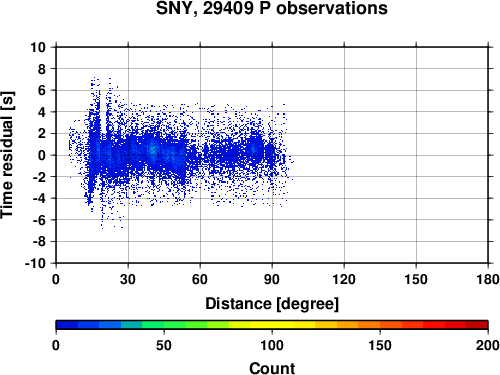Pick the green region at colorbar value 50
The width and height of the screenshot is (500, 375).
tap(164, 325)
